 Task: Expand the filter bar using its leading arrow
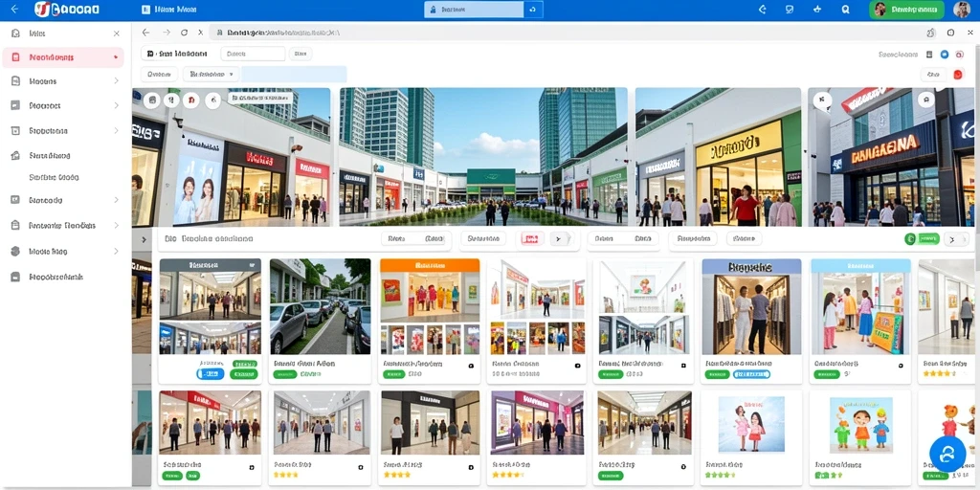144,239
